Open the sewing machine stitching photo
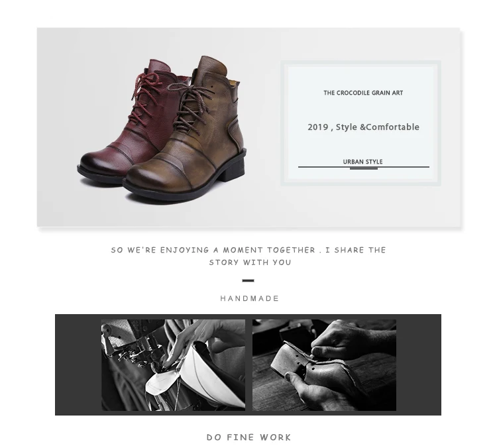Viewport: 497px width, 448px height. (173, 365)
